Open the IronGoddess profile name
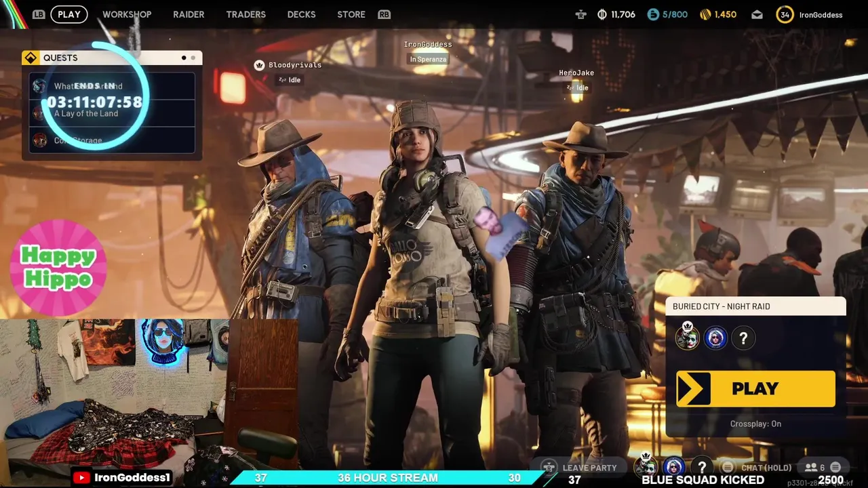 pyautogui.click(x=821, y=15)
